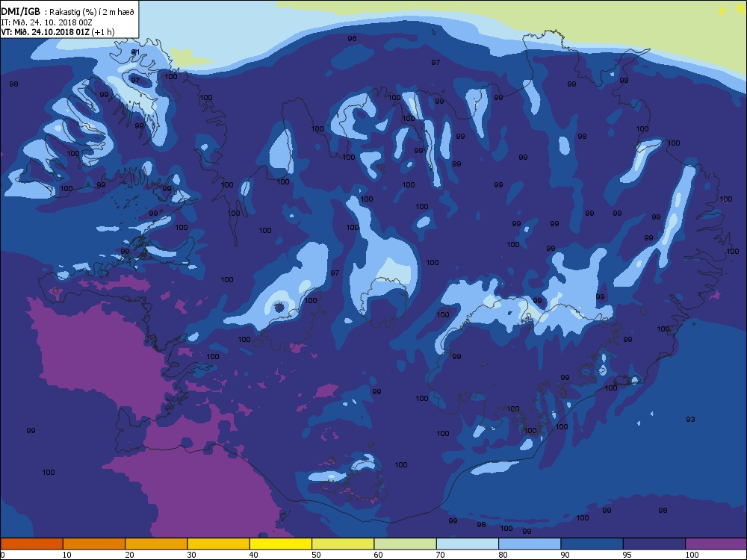
Task: Click the "91" humidity value on the map
Action: (135, 52)
